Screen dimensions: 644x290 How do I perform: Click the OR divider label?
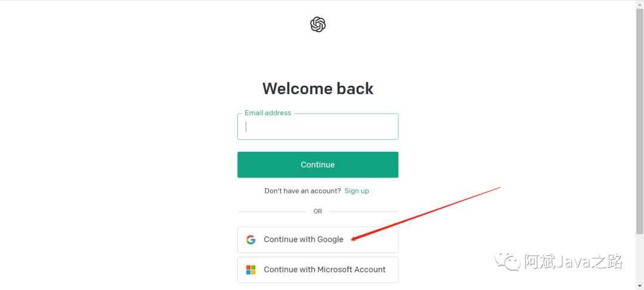(x=318, y=211)
